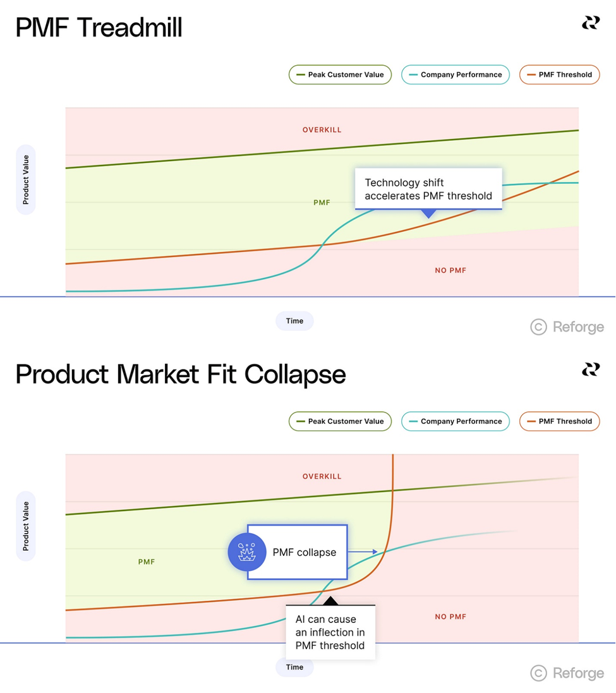Click the blue arrow right of the PMF collapse box
Viewport: 616px width, 693px height.
pos(363,552)
